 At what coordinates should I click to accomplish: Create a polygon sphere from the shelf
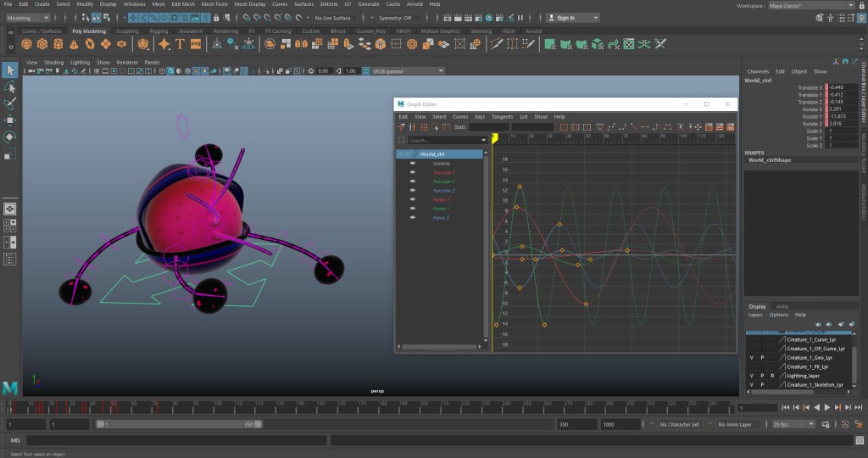tap(27, 43)
